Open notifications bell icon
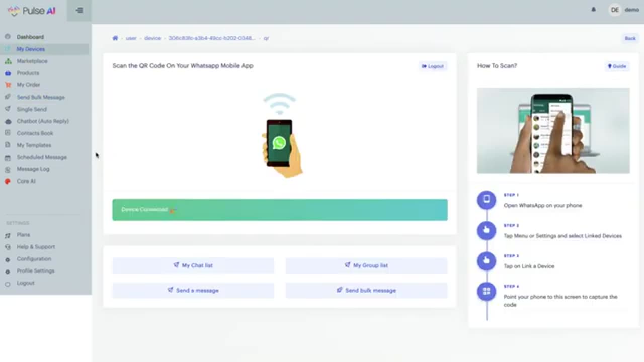The width and height of the screenshot is (644, 362). [594, 10]
